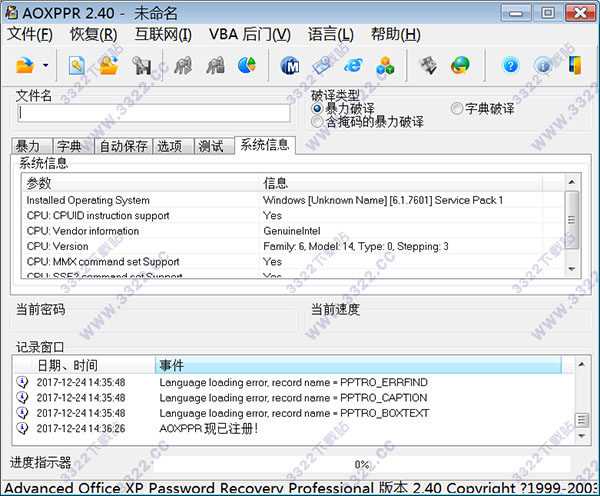Switch to the 自动保存 tab
The image size is (600, 496).
(x=124, y=146)
